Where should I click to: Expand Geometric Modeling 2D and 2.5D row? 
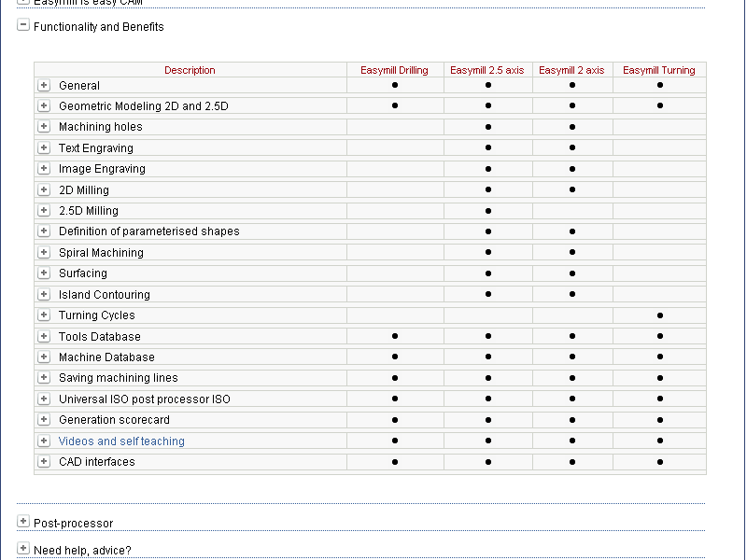[x=44, y=106]
